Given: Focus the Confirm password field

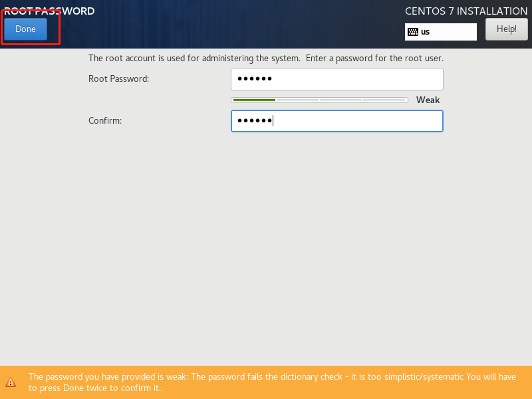Looking at the screenshot, I should pos(337,121).
